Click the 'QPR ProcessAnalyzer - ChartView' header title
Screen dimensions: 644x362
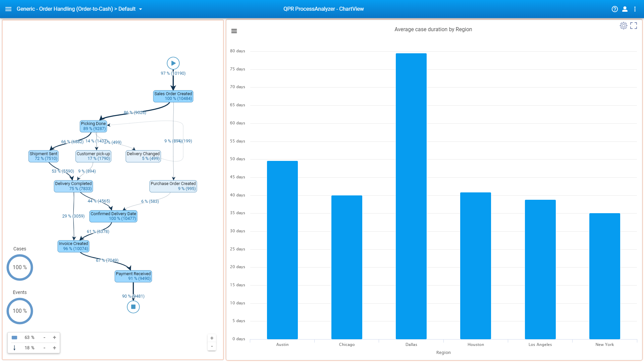pyautogui.click(x=323, y=9)
